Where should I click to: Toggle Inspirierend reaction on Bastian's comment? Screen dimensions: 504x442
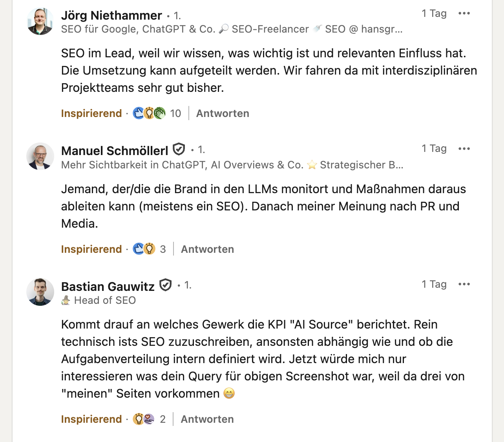pos(91,419)
